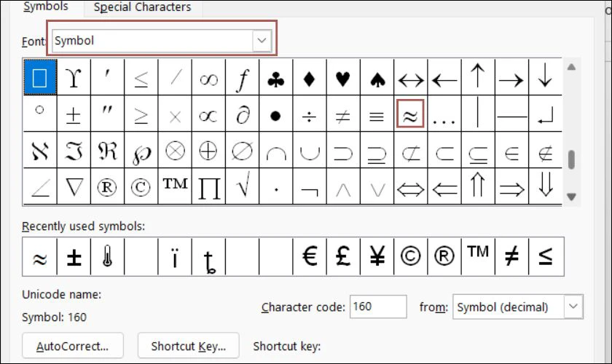
Task: Select the nabla triangle symbol
Action: (74, 186)
